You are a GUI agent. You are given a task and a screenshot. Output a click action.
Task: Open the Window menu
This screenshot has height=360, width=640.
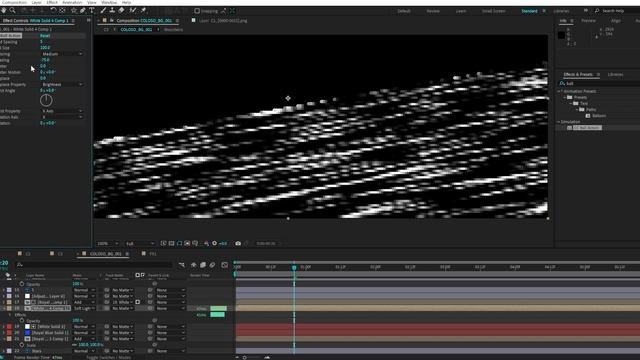pos(109,2)
